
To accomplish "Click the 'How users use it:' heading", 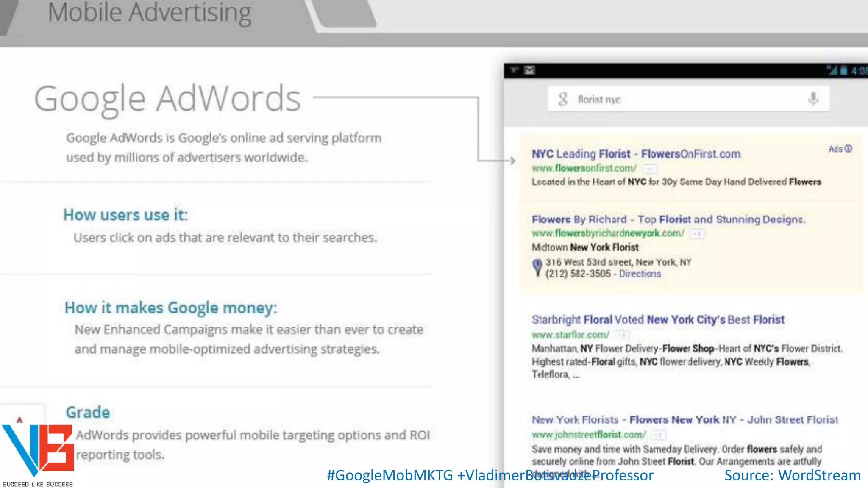I will pyautogui.click(x=125, y=215).
